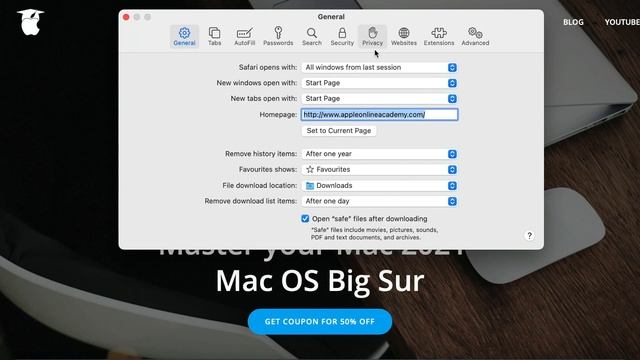Open the New tabs open with dropdown
Screen dimensions: 640x360
379,98
